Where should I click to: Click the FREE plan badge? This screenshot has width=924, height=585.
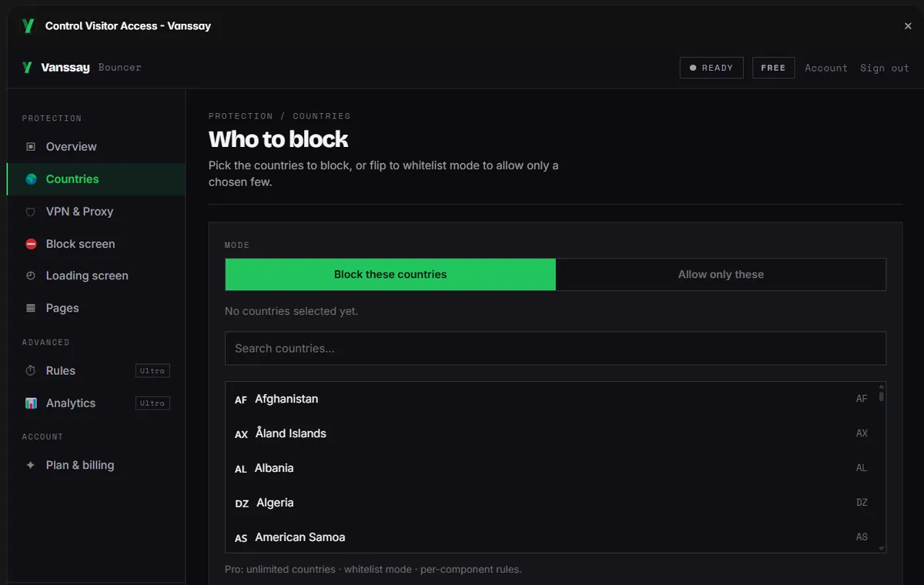773,68
